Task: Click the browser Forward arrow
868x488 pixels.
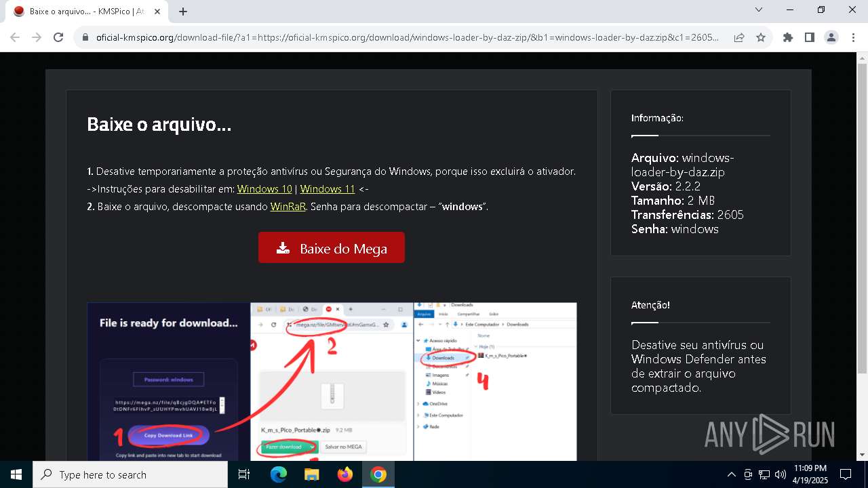Action: (x=37, y=38)
